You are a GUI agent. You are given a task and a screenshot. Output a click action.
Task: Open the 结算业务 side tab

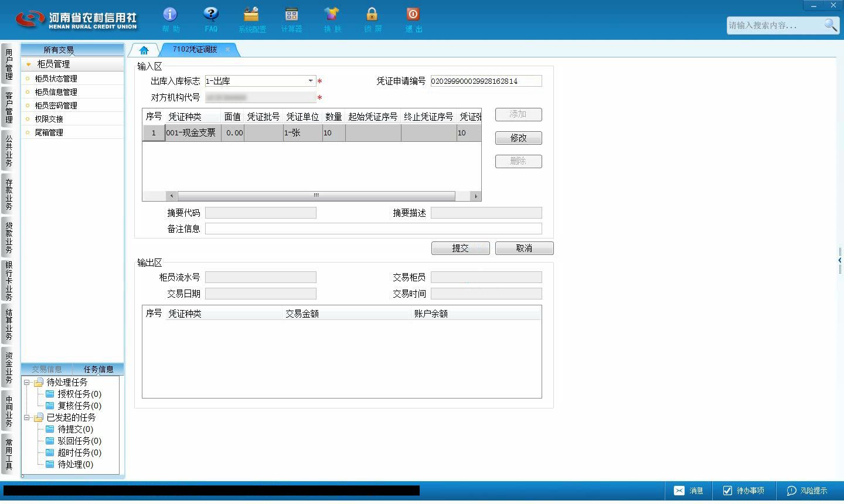9,325
